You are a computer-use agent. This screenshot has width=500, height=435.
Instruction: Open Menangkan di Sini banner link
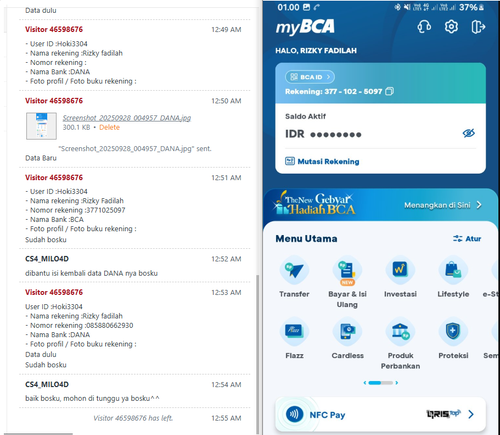coord(437,205)
